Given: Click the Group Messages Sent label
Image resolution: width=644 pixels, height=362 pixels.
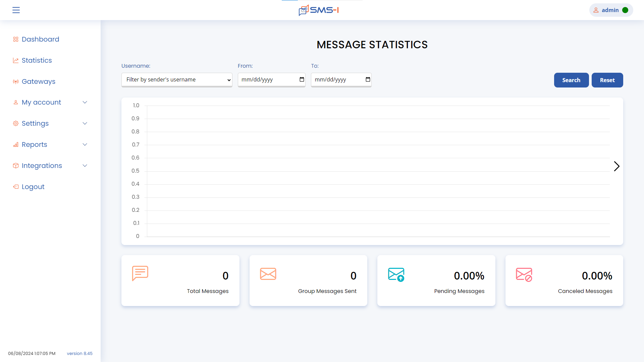Looking at the screenshot, I should [327, 291].
